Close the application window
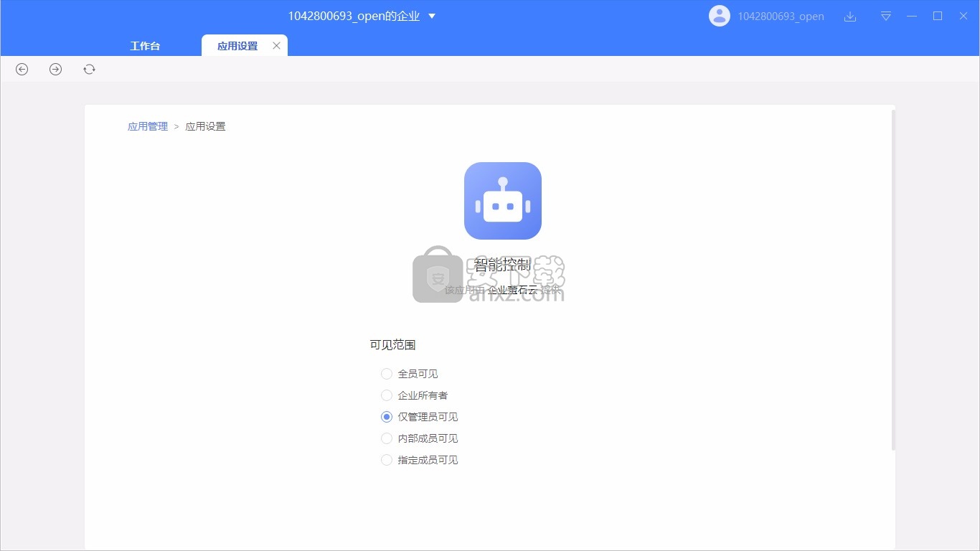 [963, 16]
